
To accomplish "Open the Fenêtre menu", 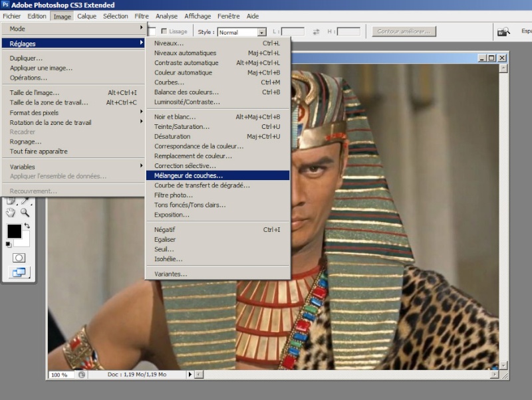I will point(229,16).
